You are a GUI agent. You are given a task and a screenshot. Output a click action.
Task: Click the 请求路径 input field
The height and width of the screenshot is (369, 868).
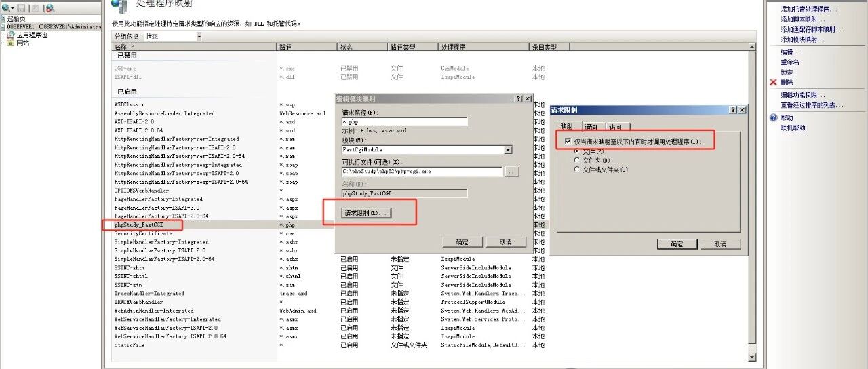[x=405, y=122]
